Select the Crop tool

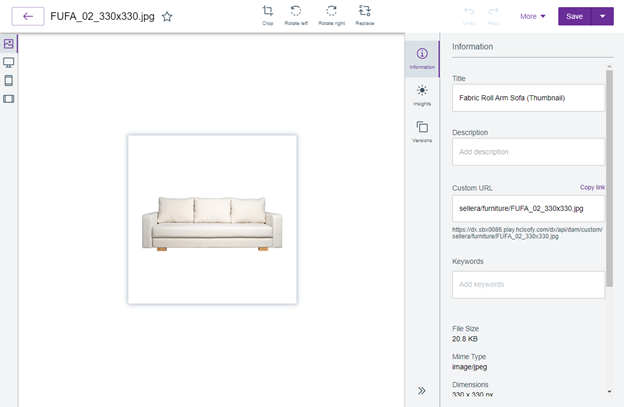tap(268, 15)
